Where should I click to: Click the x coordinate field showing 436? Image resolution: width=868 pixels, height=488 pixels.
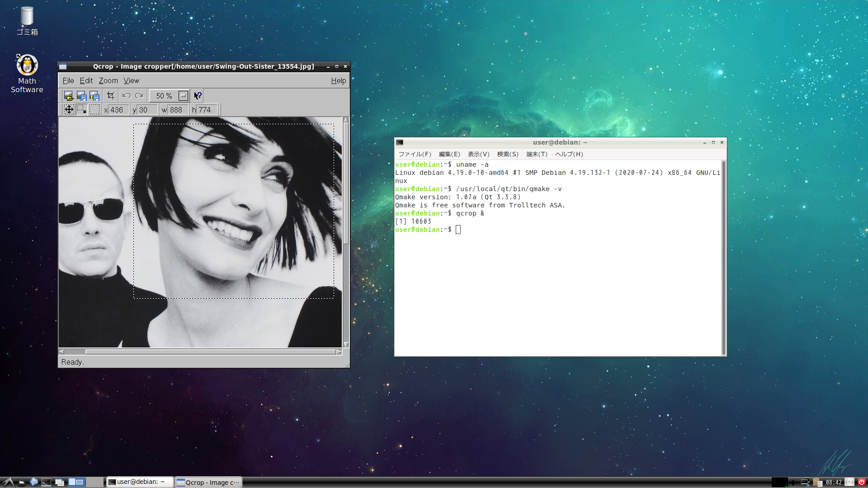119,110
